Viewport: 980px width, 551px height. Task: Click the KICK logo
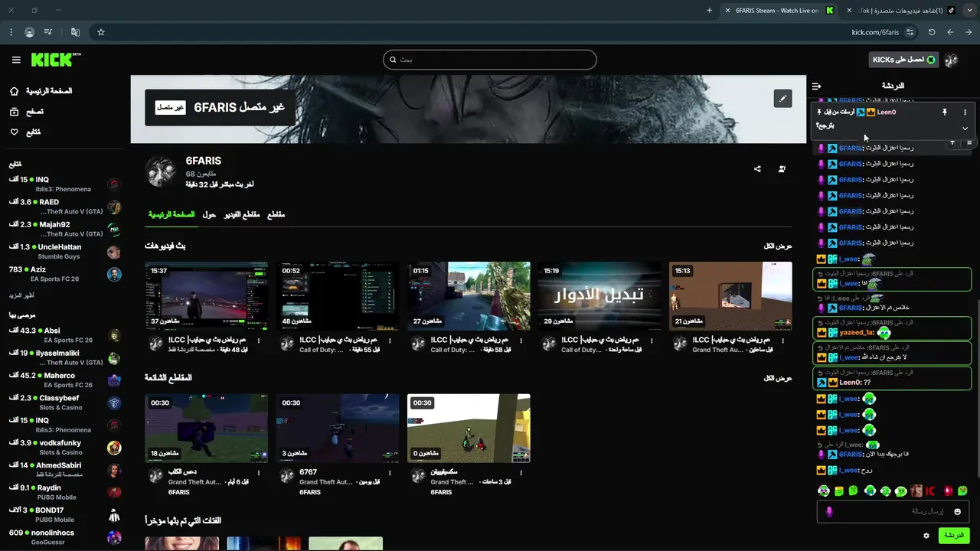coord(56,60)
